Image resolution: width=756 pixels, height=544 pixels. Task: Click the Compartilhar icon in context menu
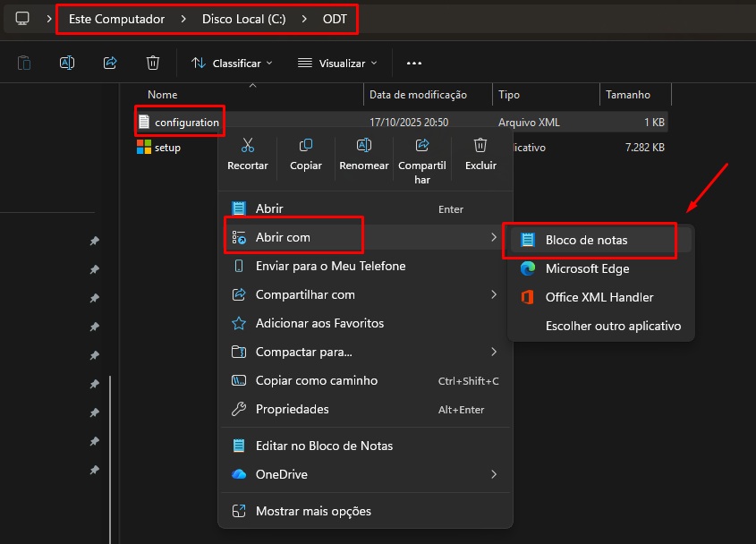pyautogui.click(x=422, y=145)
